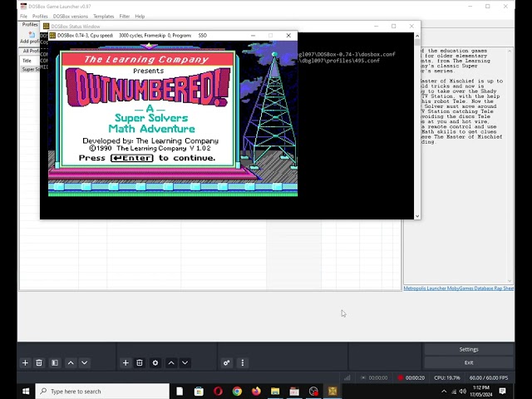532x399 pixels.
Task: Open the Filter menu
Action: (x=124, y=17)
